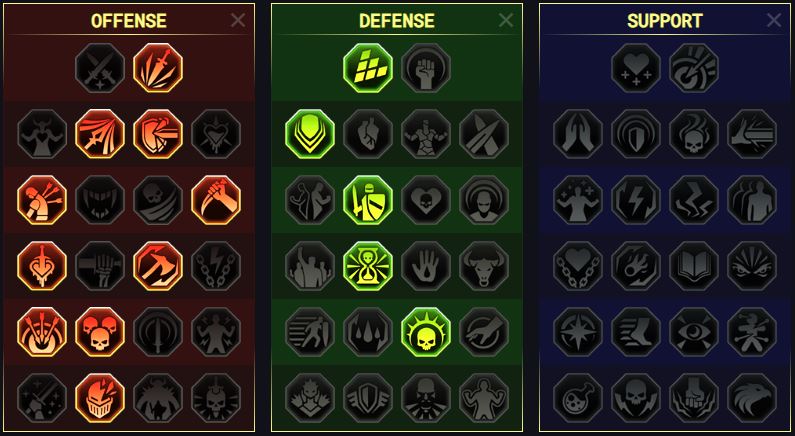Select the eagle head Support mastery

coord(752,398)
